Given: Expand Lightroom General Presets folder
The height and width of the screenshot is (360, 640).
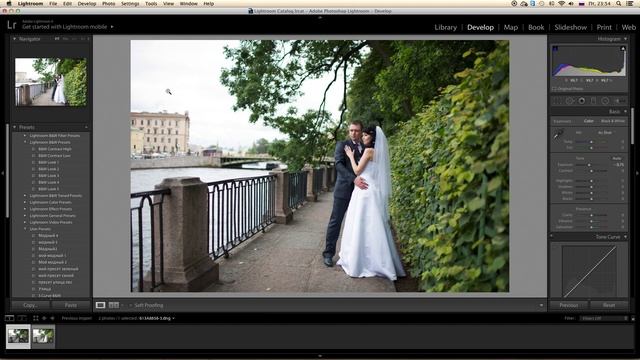Looking at the screenshot, I should 25,216.
